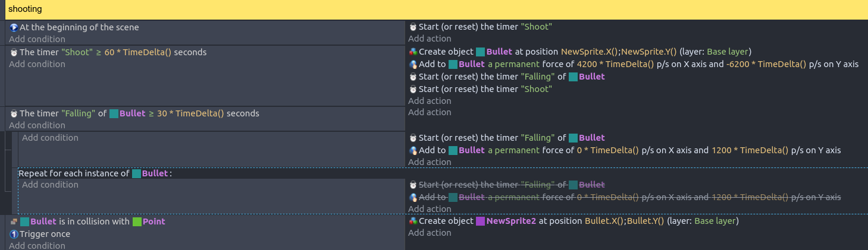The image size is (868, 250).
Task: Click the Bullet icon in the Repeat for each header
Action: click(136, 174)
